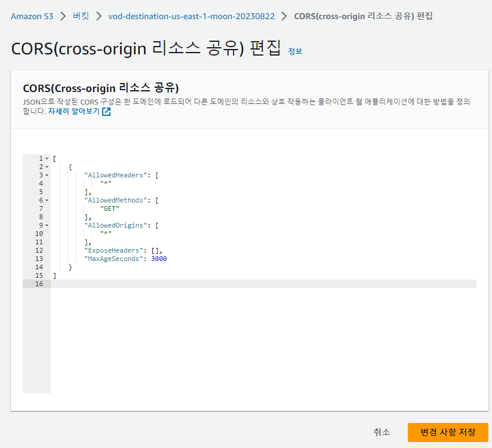Click the breadcrumb chevron after Amazon S3
The image size is (492, 448).
point(63,16)
